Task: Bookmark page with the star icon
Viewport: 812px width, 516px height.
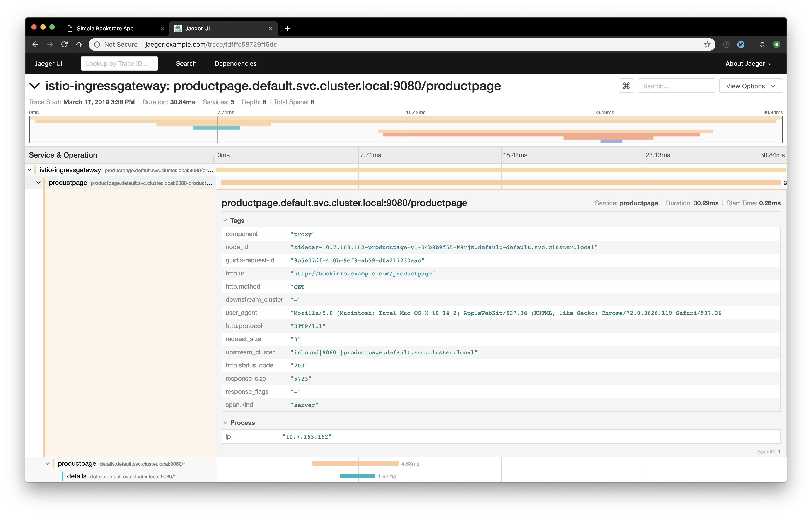Action: pyautogui.click(x=707, y=44)
